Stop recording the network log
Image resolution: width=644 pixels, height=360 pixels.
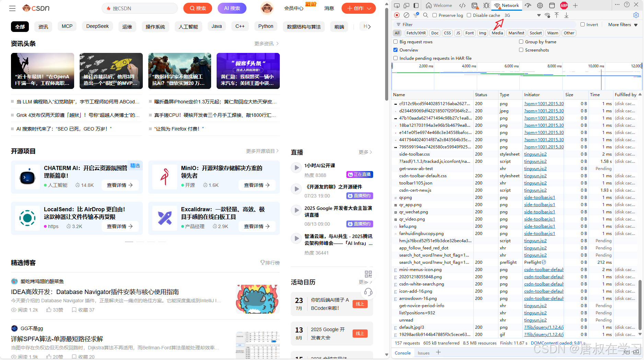point(397,15)
